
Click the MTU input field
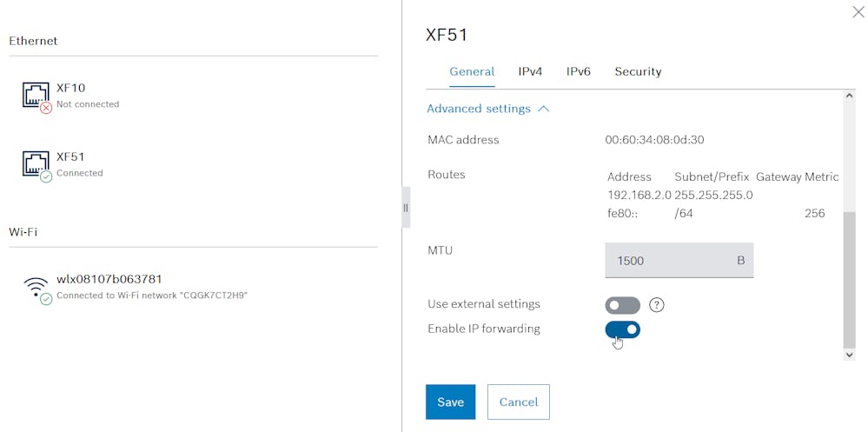coord(679,260)
